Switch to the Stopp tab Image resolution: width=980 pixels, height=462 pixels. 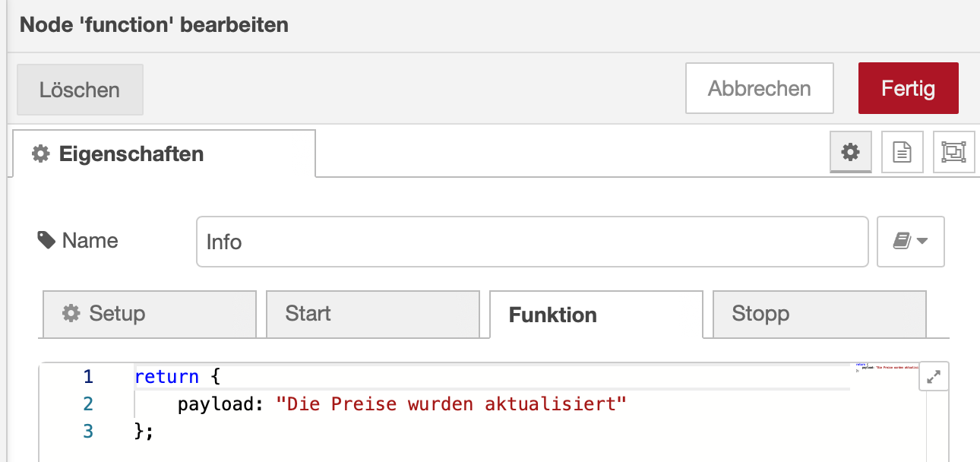pyautogui.click(x=819, y=314)
